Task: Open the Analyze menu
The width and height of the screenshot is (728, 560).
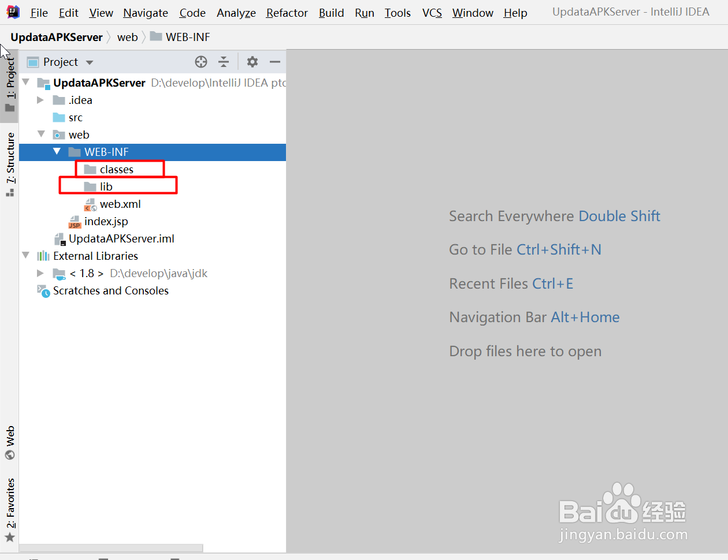Action: point(236,13)
